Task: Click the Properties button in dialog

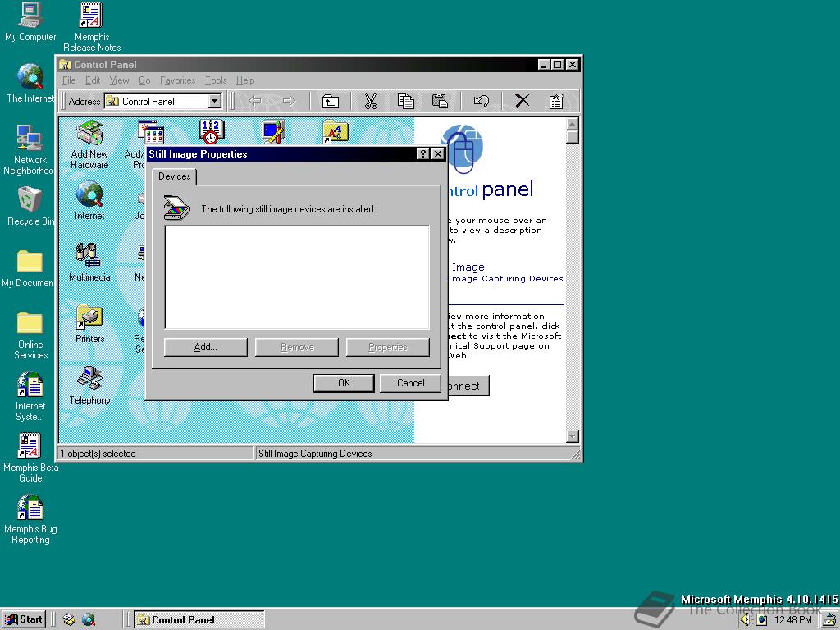Action: [388, 347]
